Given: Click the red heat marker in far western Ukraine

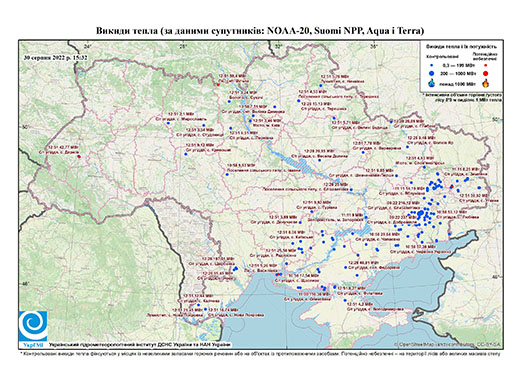Looking at the screenshot, I should click(x=79, y=157).
